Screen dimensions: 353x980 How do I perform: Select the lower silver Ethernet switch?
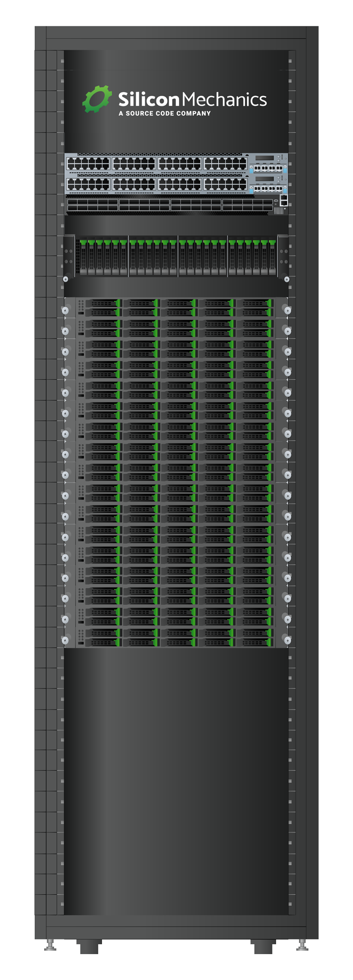coord(176,185)
